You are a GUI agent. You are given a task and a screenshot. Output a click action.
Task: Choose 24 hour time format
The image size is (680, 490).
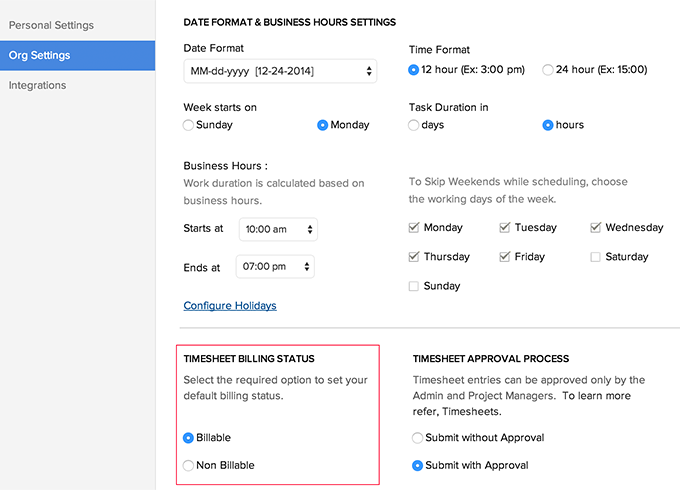click(547, 70)
